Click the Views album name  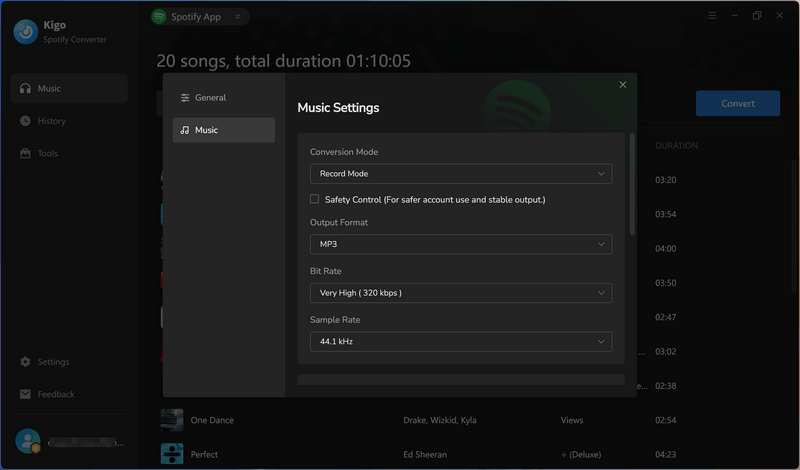(572, 420)
